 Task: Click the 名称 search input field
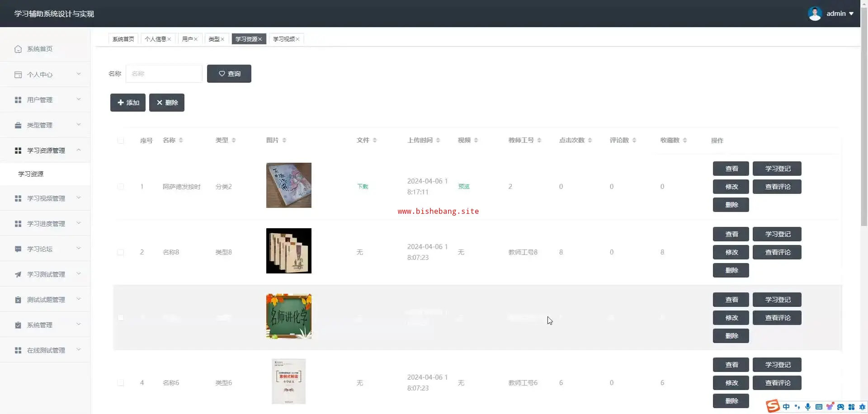pyautogui.click(x=164, y=74)
